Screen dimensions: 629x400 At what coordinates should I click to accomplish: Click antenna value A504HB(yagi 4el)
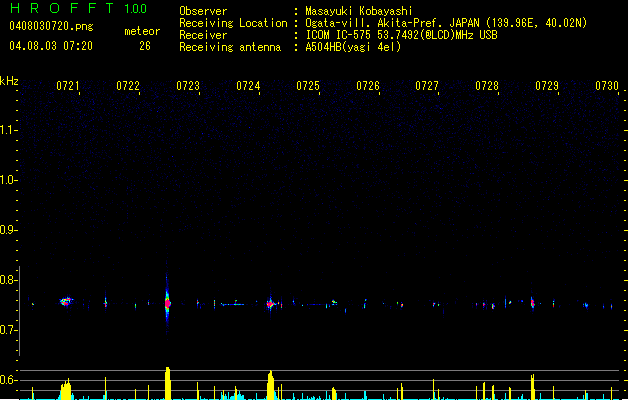point(353,47)
